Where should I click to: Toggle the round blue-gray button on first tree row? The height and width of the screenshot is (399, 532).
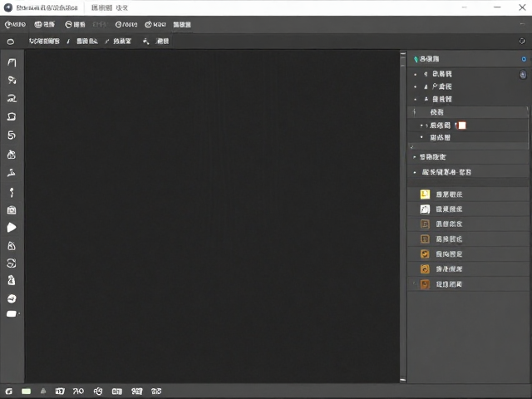point(523,74)
